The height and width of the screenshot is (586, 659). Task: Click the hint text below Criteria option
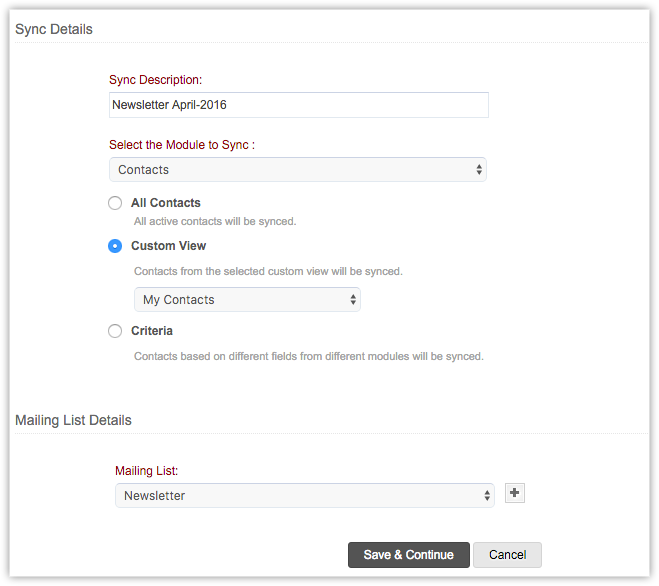(x=309, y=356)
